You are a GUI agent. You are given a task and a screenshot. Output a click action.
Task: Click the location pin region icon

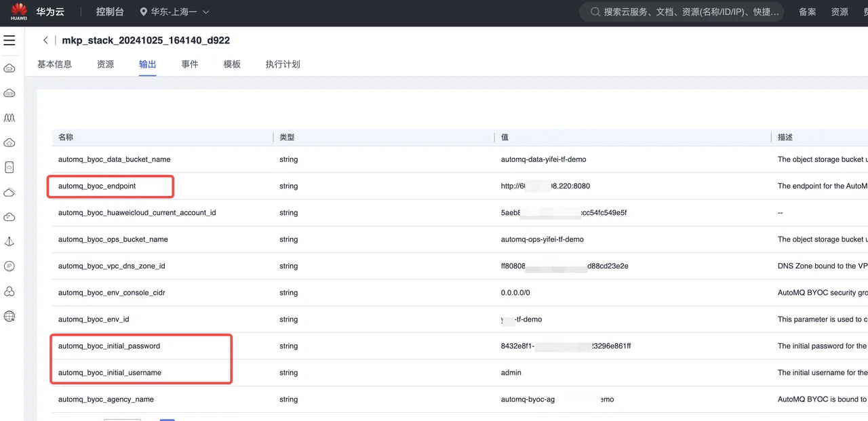click(143, 12)
